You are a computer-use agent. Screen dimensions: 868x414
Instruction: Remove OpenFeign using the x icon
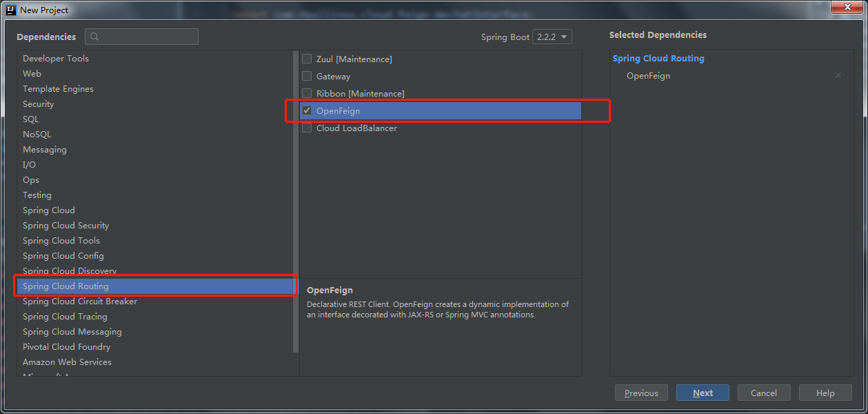click(x=838, y=76)
